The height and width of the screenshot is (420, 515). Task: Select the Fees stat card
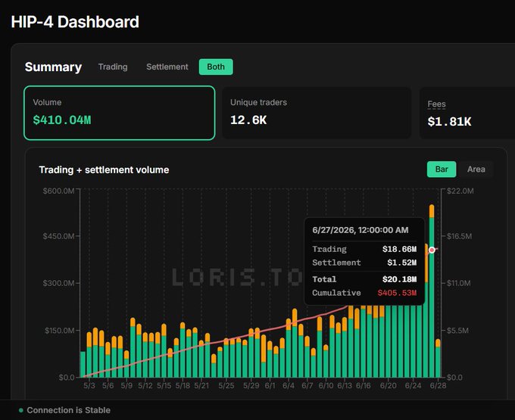[x=467, y=113]
